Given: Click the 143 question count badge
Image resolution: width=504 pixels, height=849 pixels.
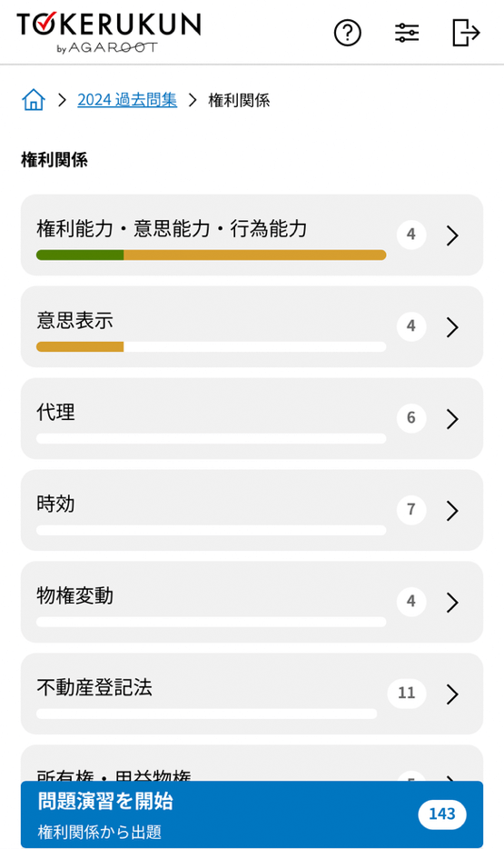Looking at the screenshot, I should [x=442, y=814].
